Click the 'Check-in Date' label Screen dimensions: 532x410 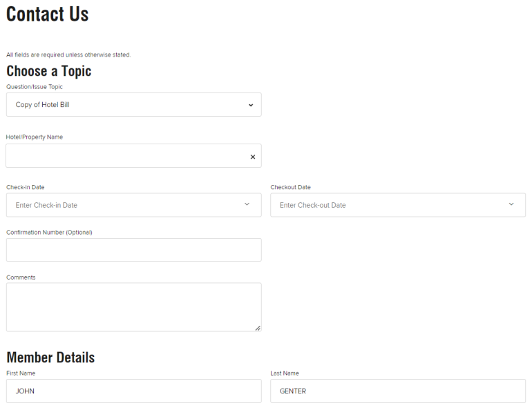pos(26,187)
